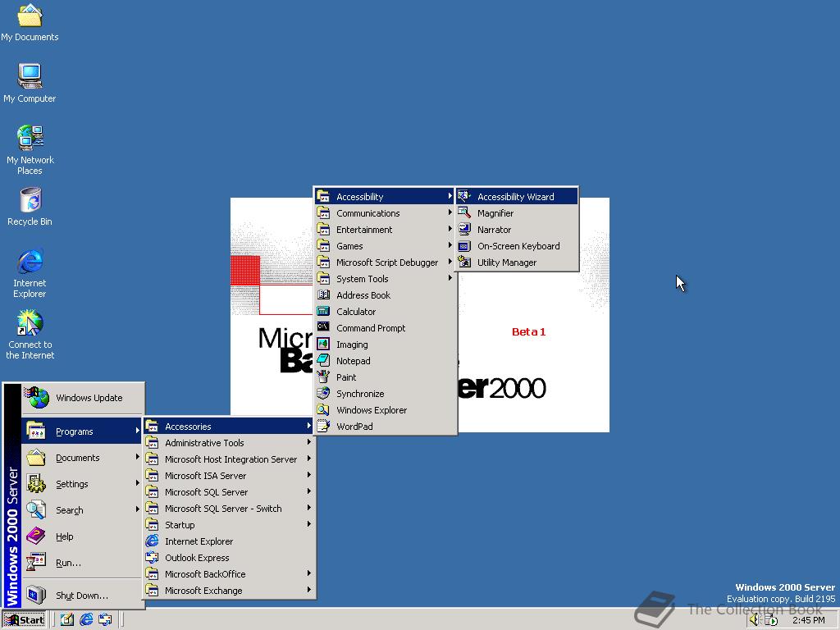Launch Accessibility Wizard
This screenshot has width=840, height=630.
coord(517,197)
